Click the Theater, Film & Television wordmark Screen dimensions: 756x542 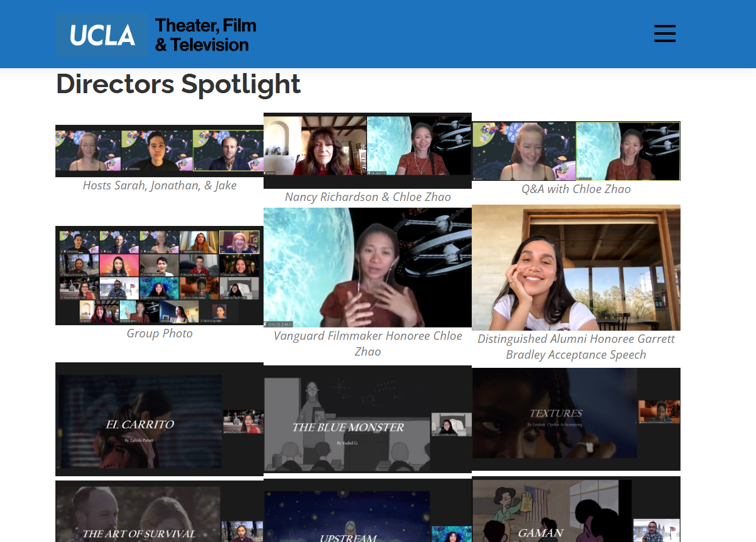coord(206,35)
